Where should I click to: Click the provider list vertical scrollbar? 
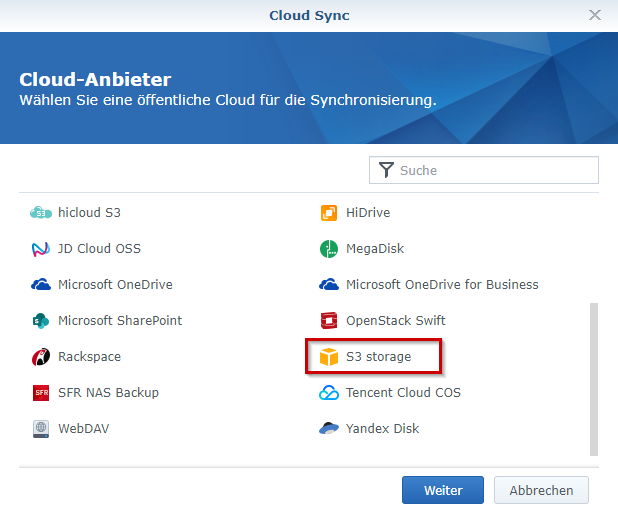[x=594, y=378]
